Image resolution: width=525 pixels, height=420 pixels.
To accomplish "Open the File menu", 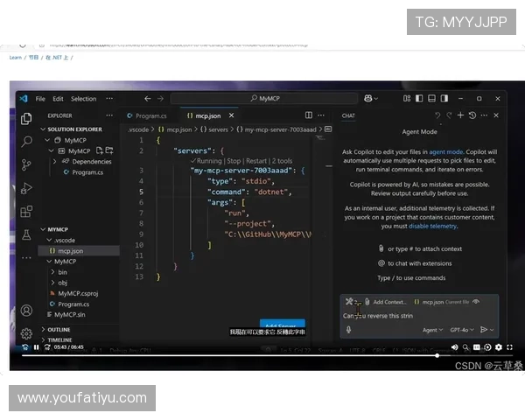I will coord(40,99).
